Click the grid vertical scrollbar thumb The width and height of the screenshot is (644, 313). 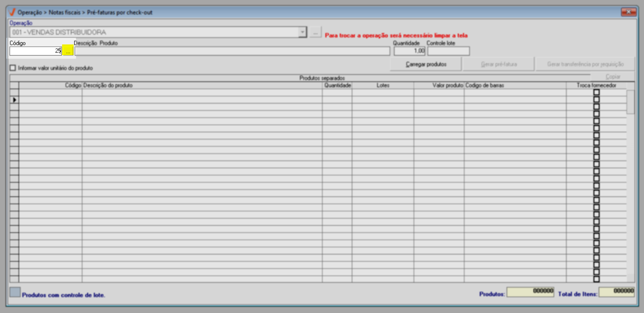tap(630, 102)
